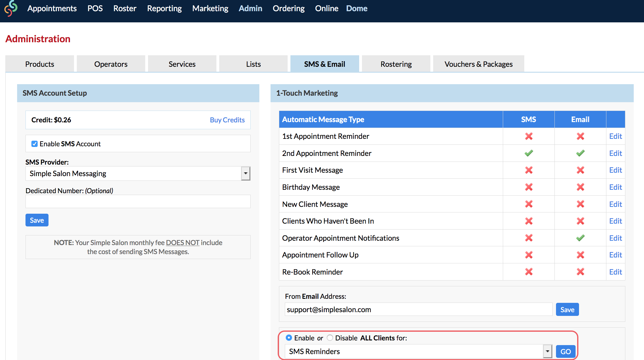Open the Reporting menu in top navigation
644x360 pixels.
(164, 8)
